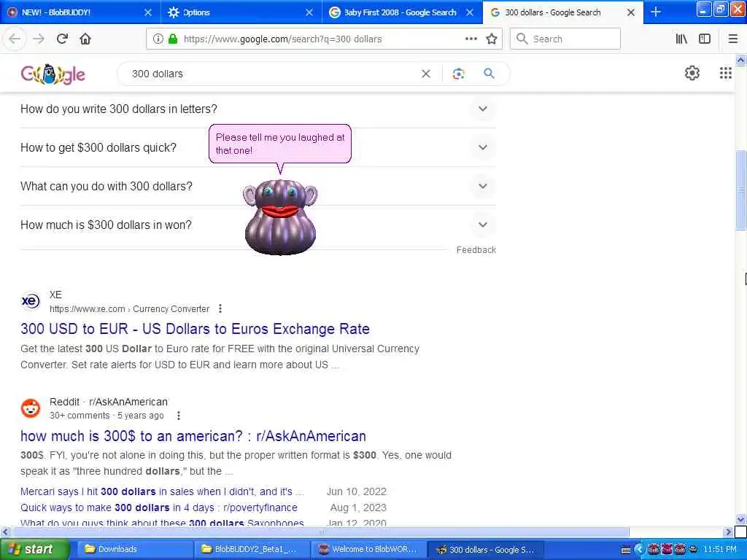Open the Firefox hamburger menu
This screenshot has height=560, width=747.
click(x=732, y=39)
